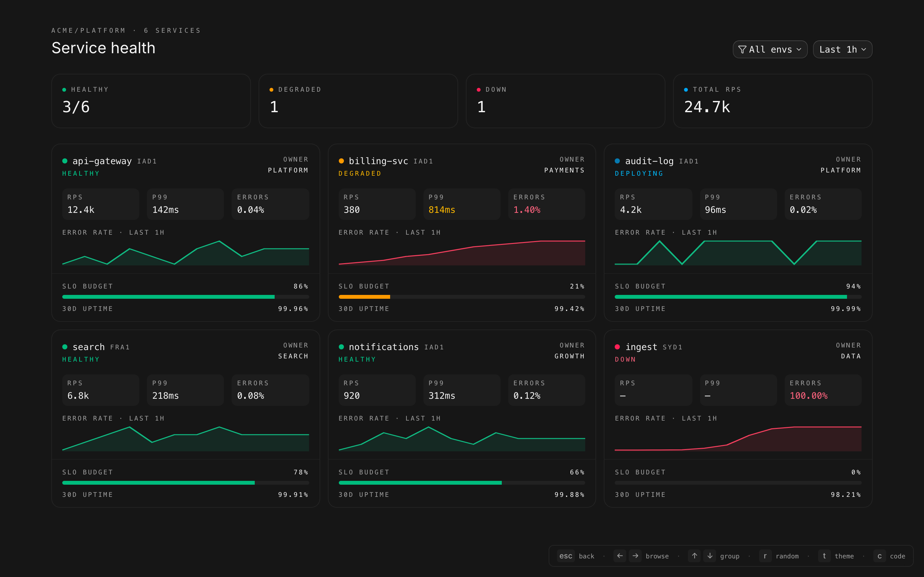Toggle theme with the t key
The width and height of the screenshot is (924, 577).
pyautogui.click(x=824, y=556)
